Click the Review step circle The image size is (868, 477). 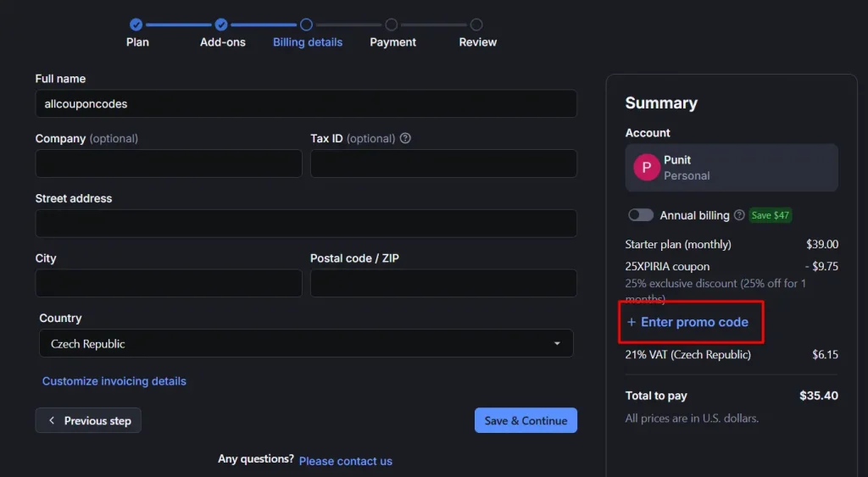click(476, 25)
